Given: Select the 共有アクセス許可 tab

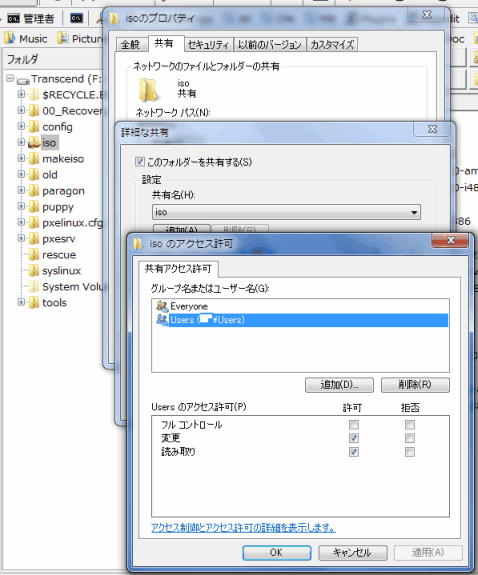Looking at the screenshot, I should point(178,269).
